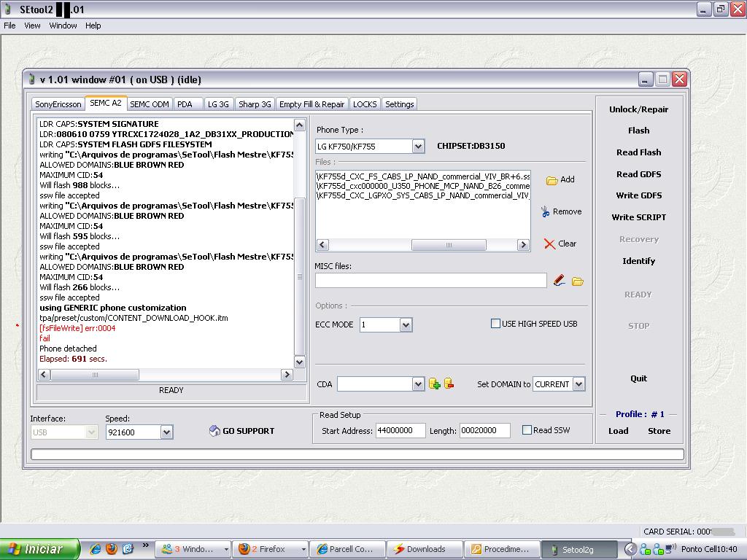The width and height of the screenshot is (747, 560).
Task: Select the KF755d_cxc000000_U350_PHONE file entry
Action: [423, 186]
